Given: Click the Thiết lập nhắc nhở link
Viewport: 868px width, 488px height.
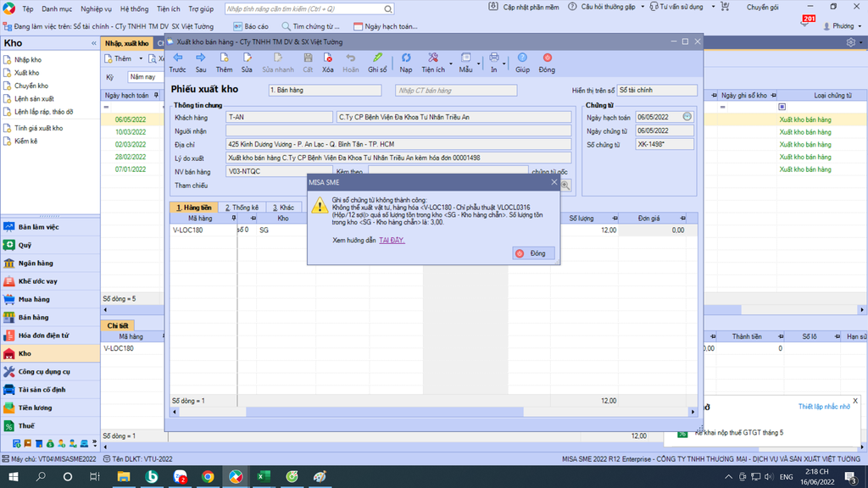Looking at the screenshot, I should (824, 407).
